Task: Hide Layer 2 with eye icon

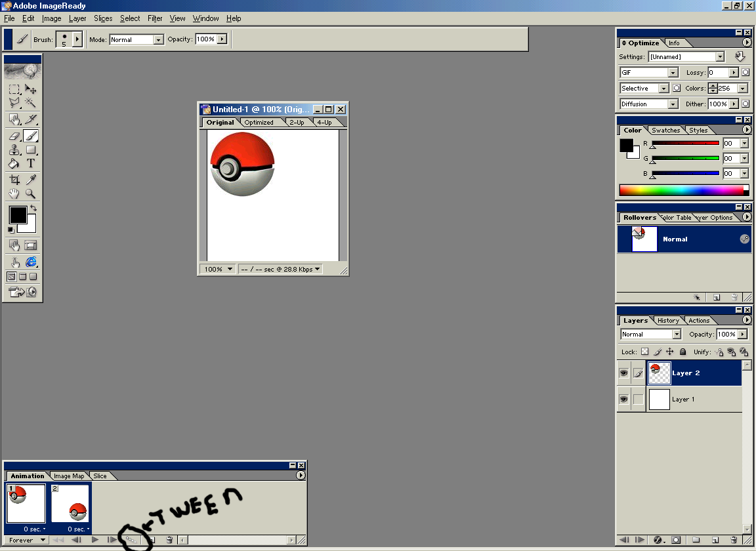Action: [x=623, y=373]
